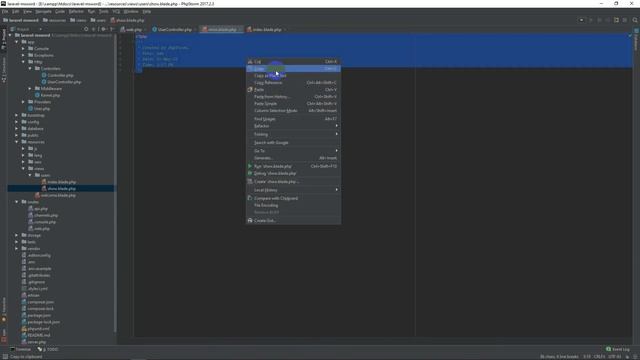Expand the Console folder
Screen dimensions: 640x360
pos(23,49)
